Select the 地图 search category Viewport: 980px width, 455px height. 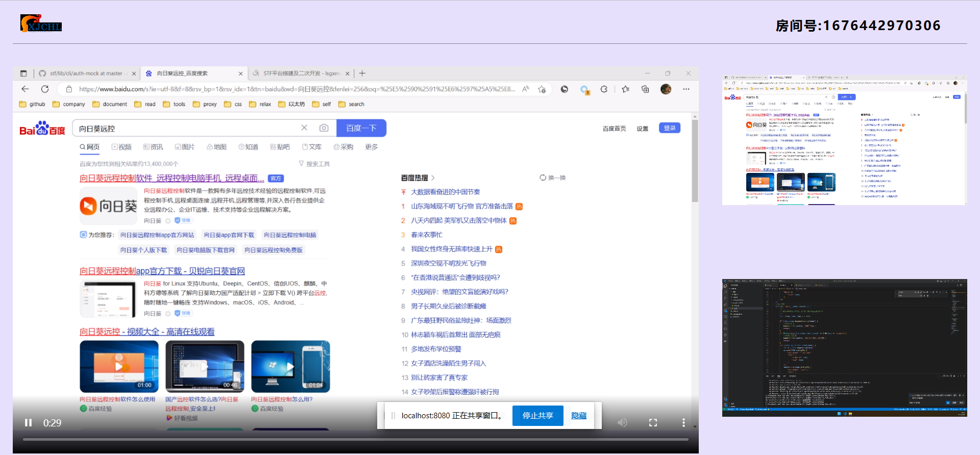pos(216,147)
